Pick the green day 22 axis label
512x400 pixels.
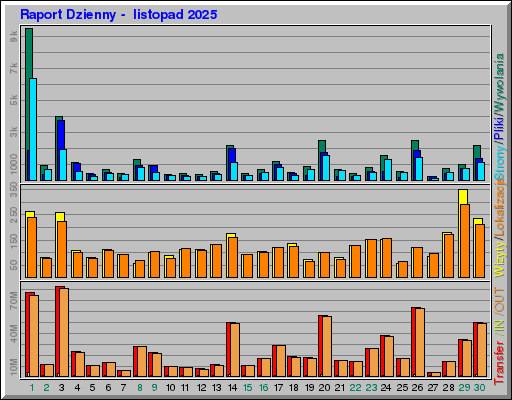(x=355, y=388)
